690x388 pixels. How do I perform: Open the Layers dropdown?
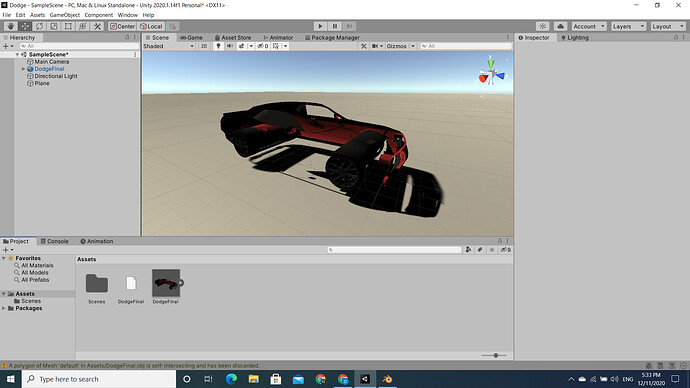[628, 26]
